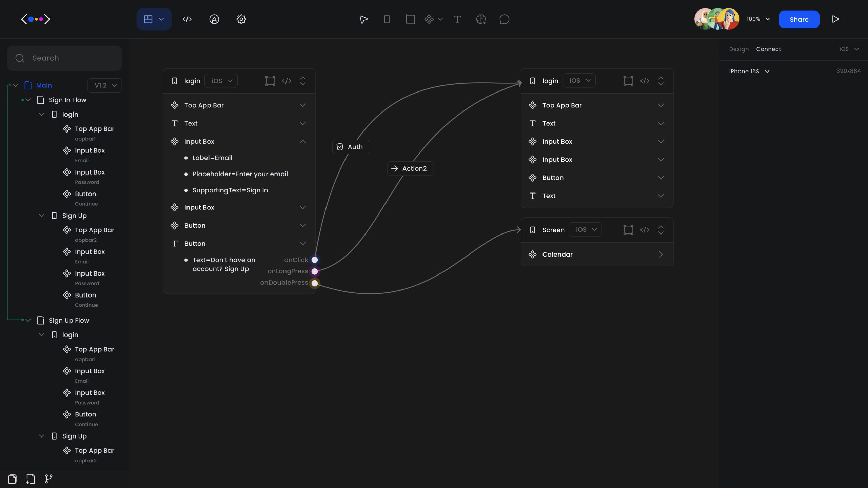Open the comment bubble tool
Screen dimensions: 868x488
pos(504,19)
